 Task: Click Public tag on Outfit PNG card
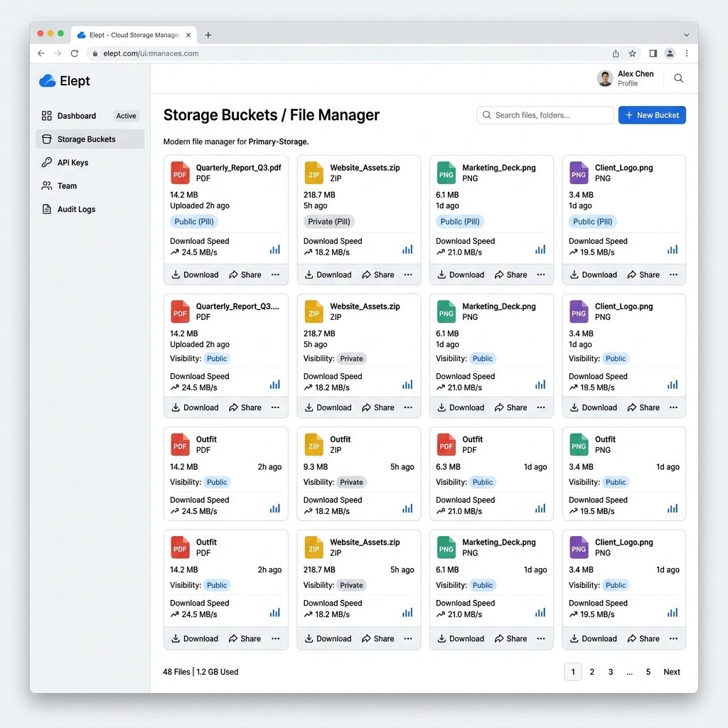pos(616,483)
